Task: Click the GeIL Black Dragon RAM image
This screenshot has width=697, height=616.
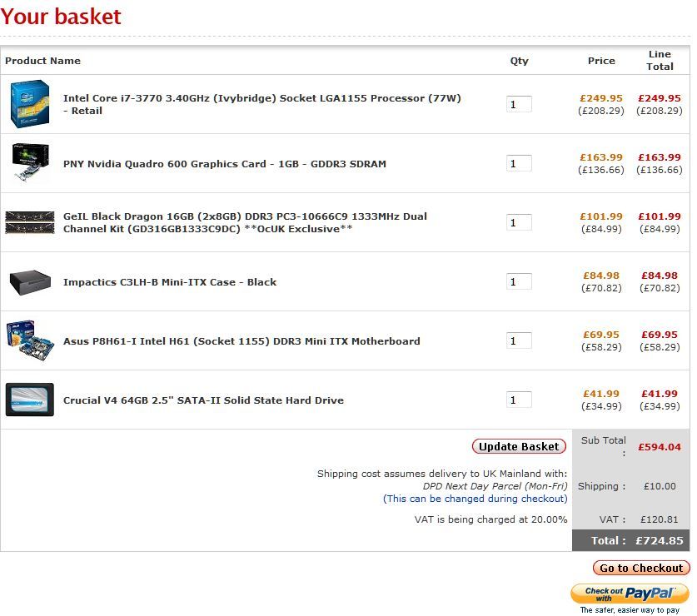Action: pos(30,222)
